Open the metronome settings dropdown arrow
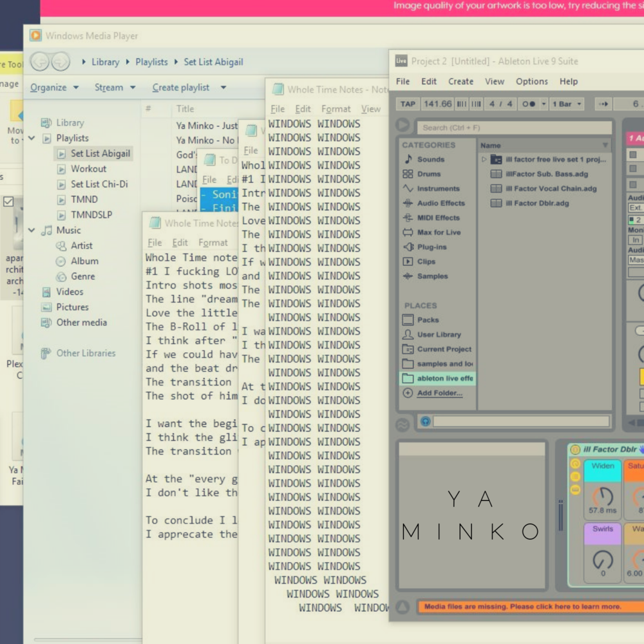This screenshot has height=644, width=644. [544, 104]
